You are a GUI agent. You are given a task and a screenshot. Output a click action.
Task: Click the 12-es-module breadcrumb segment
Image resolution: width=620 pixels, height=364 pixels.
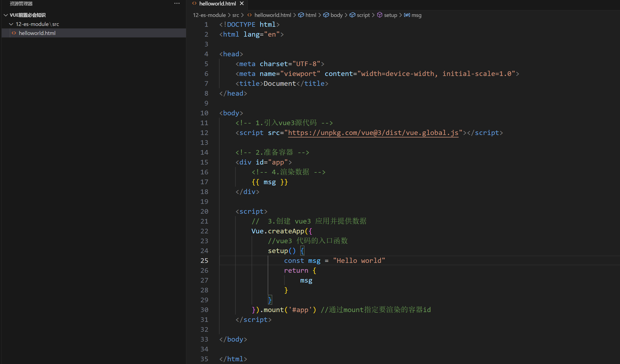coord(209,15)
